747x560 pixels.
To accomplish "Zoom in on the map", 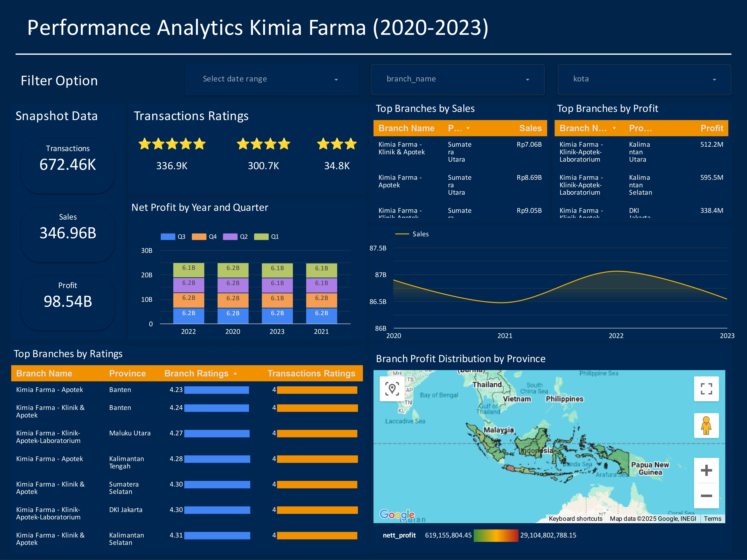I will click(706, 470).
